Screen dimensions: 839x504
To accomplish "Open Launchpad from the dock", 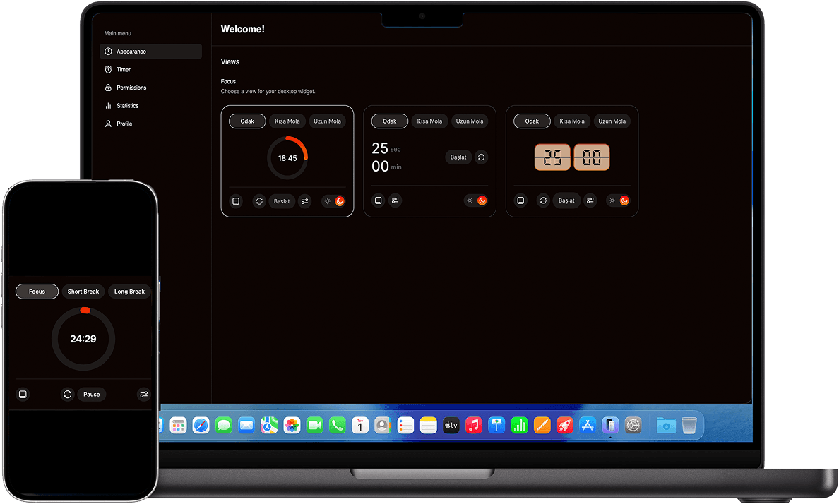I will point(178,426).
